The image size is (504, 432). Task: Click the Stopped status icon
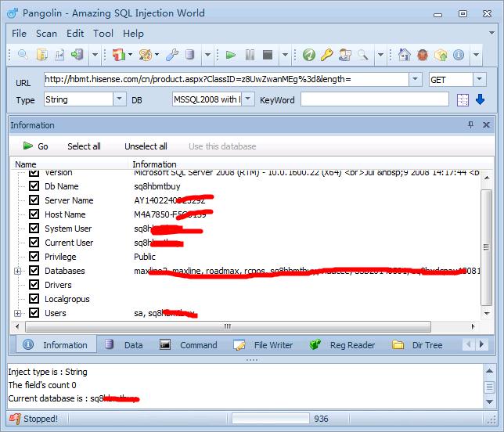click(x=14, y=419)
